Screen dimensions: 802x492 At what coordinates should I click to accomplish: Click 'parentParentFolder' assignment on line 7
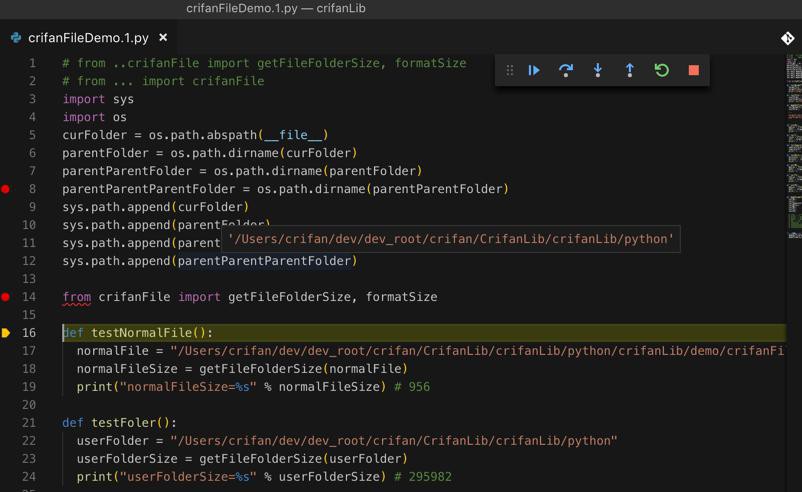pos(127,171)
